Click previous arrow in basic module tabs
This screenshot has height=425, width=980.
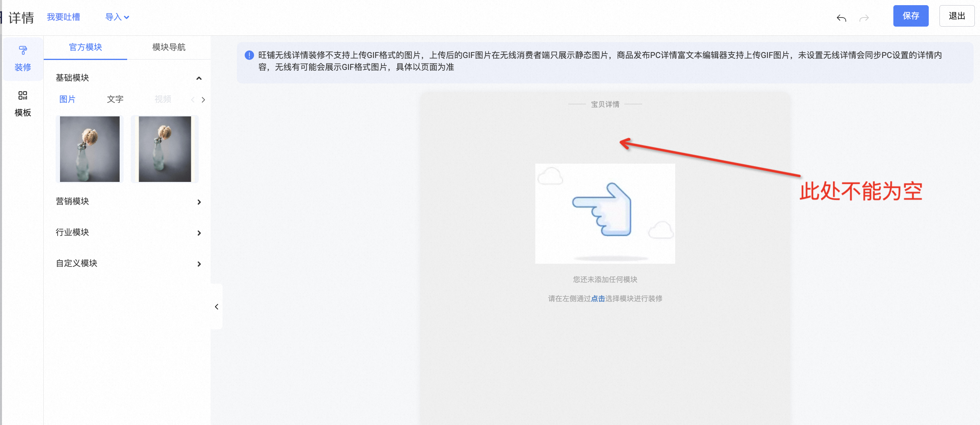tap(193, 100)
